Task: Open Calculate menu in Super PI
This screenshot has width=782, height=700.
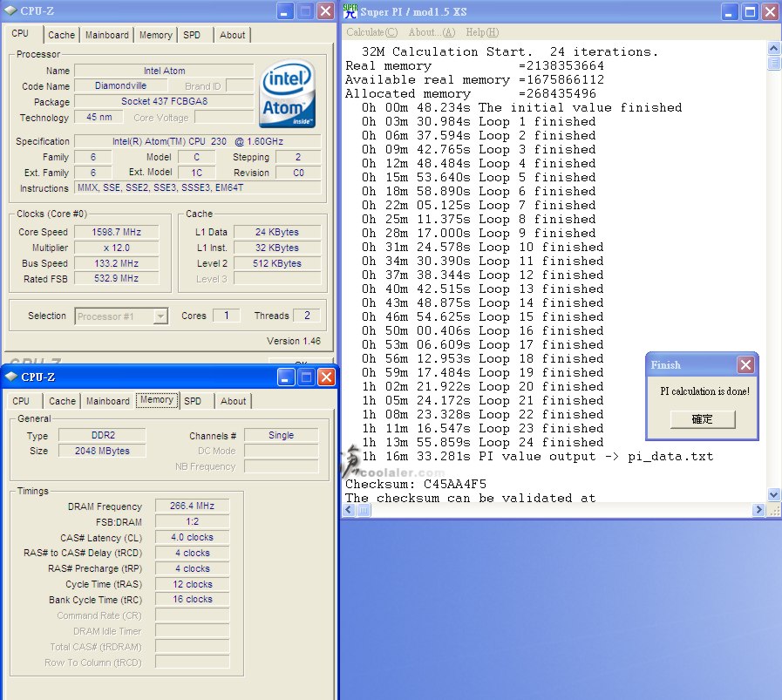Action: [372, 32]
